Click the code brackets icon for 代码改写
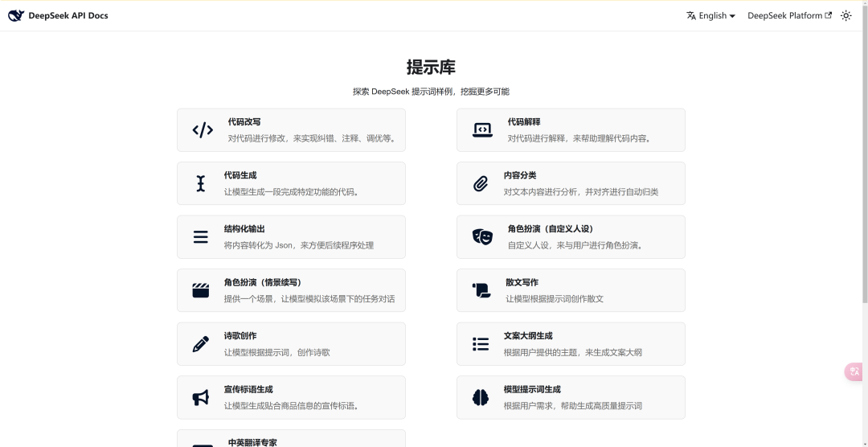 pos(203,129)
